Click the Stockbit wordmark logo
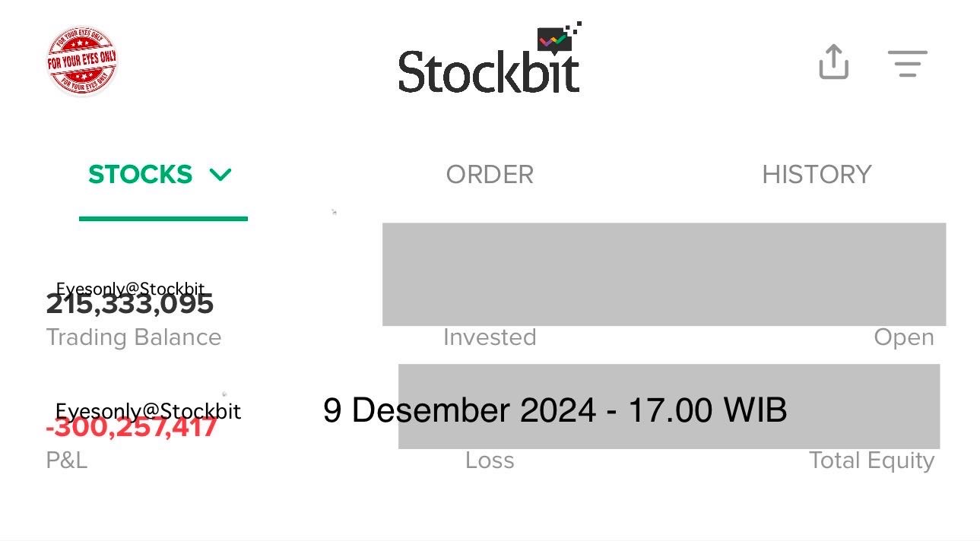980x541 pixels. click(488, 72)
